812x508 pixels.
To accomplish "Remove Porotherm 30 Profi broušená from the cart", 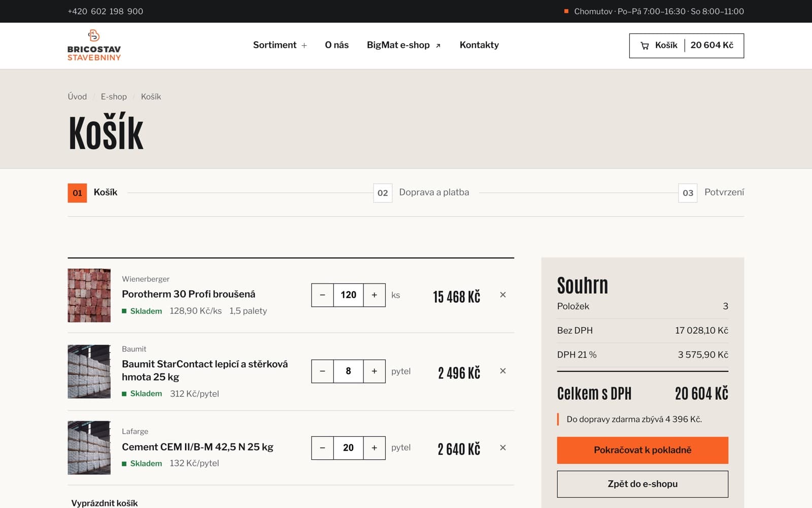I will tap(503, 295).
